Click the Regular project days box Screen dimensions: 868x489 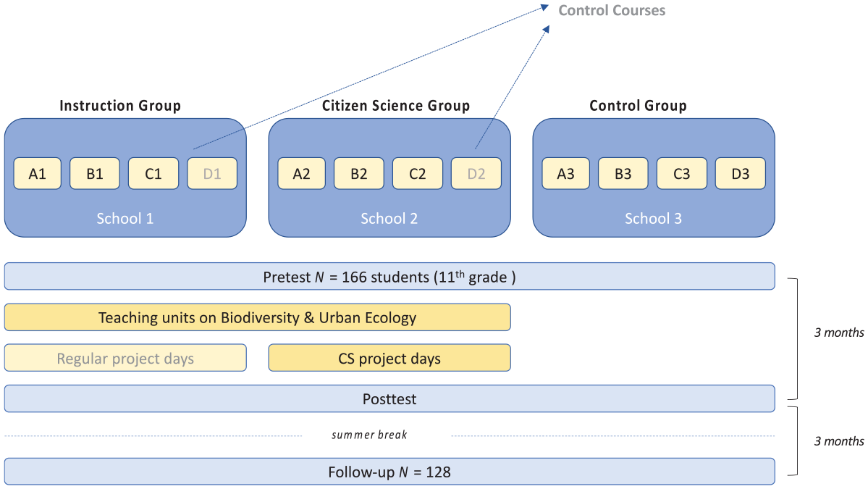point(125,358)
